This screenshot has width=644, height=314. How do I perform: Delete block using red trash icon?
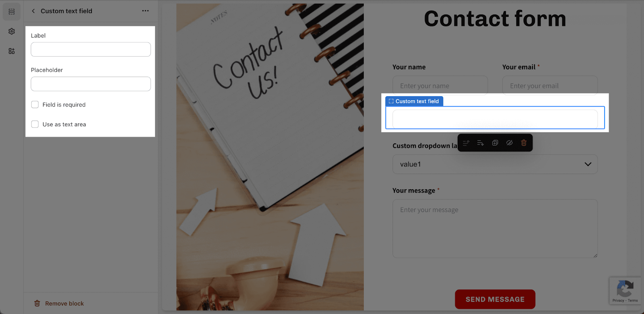click(524, 143)
